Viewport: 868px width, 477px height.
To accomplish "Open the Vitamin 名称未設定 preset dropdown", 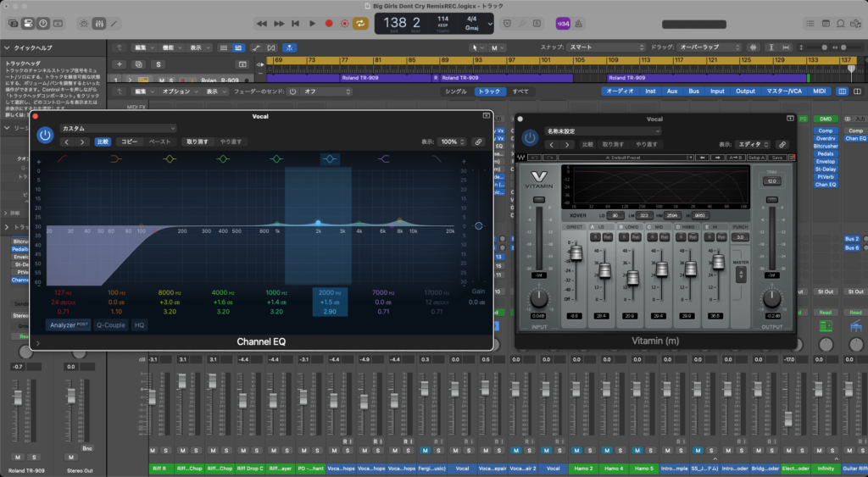I will (603, 131).
